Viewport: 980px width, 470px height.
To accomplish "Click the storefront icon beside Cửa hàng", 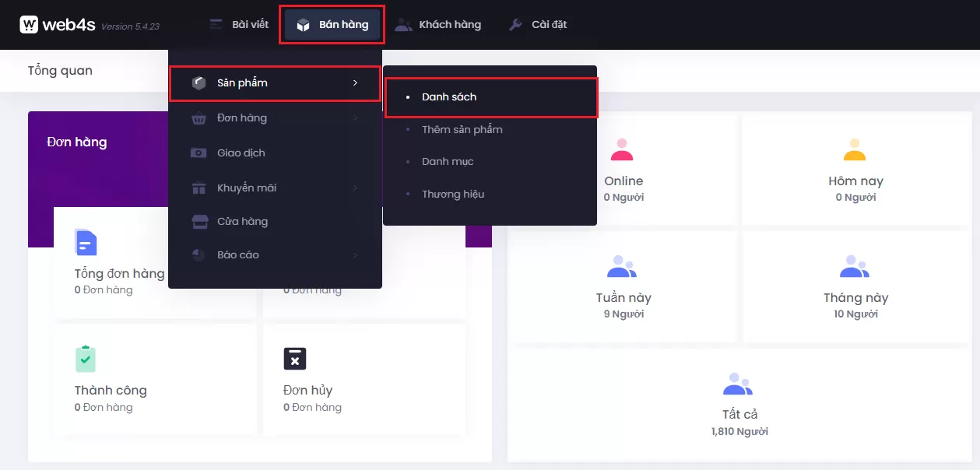I will point(199,222).
